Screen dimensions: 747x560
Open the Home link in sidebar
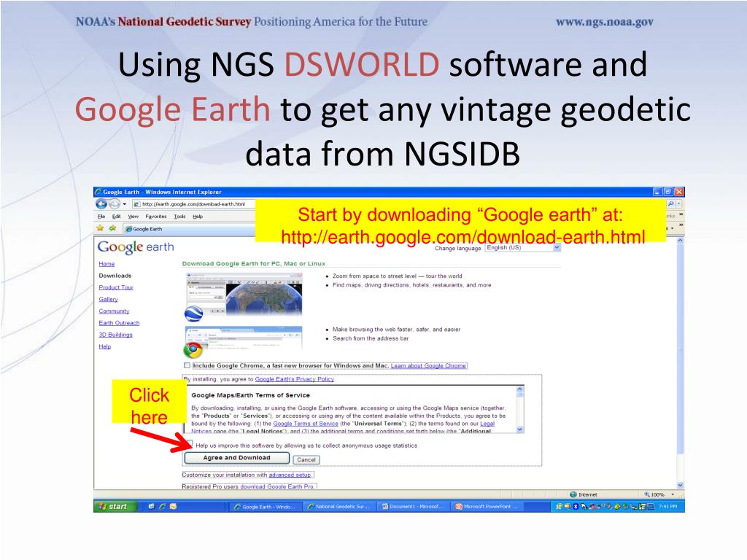coord(107,264)
